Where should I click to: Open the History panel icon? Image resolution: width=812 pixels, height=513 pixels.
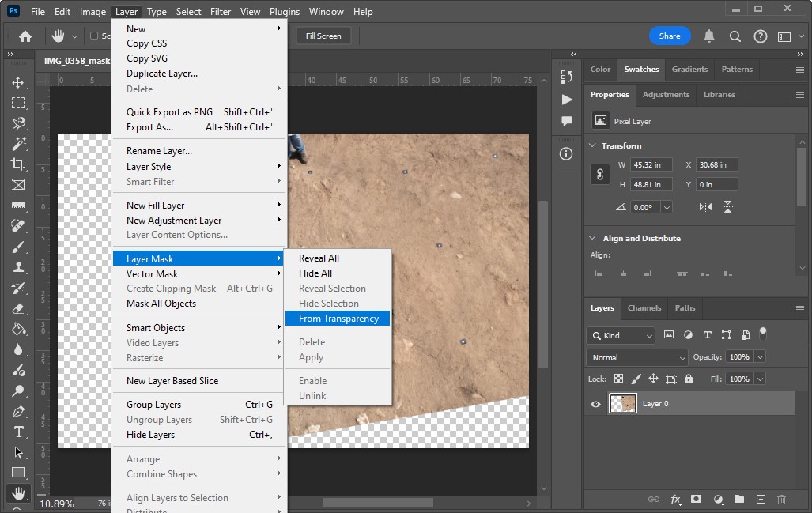566,77
